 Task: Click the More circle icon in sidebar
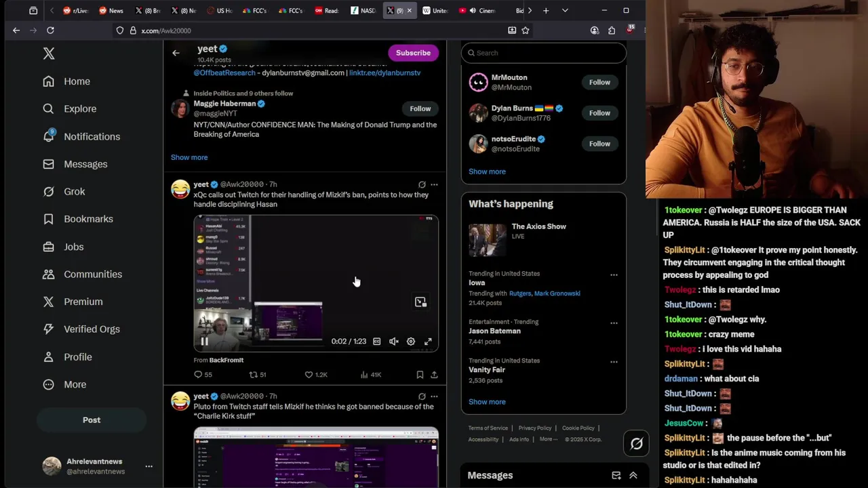tap(48, 384)
